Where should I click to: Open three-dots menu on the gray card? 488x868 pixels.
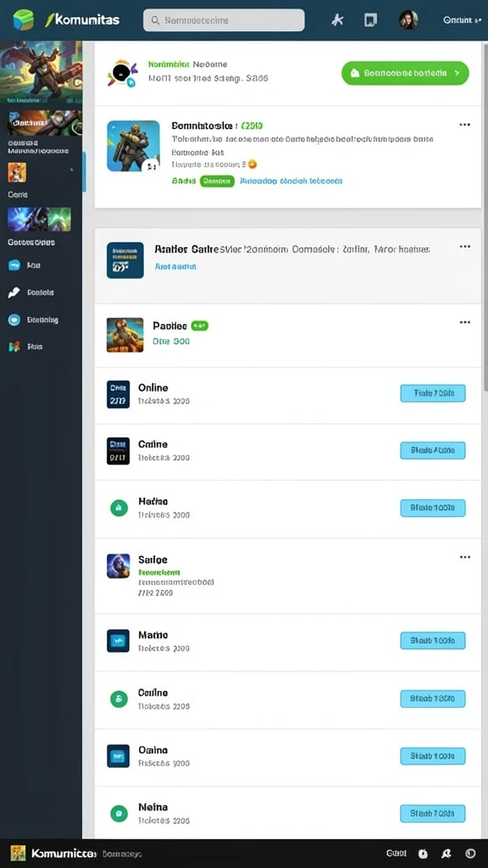[x=465, y=247]
